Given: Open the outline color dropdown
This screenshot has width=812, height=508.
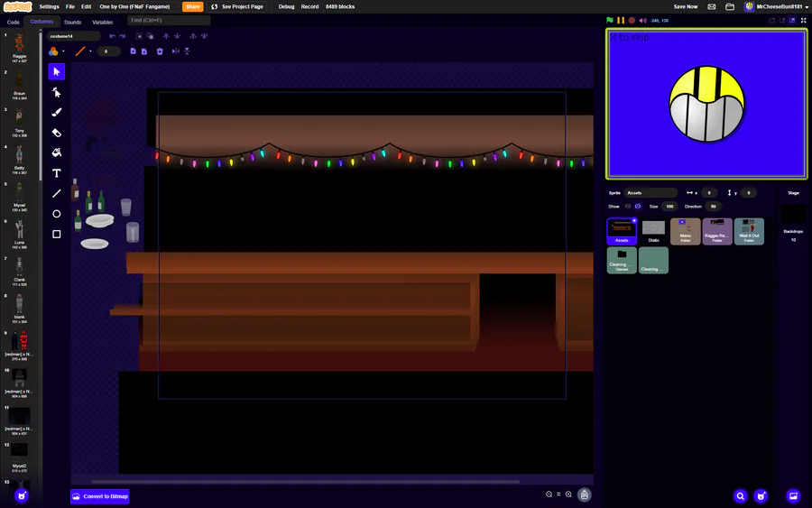Looking at the screenshot, I should tap(83, 51).
